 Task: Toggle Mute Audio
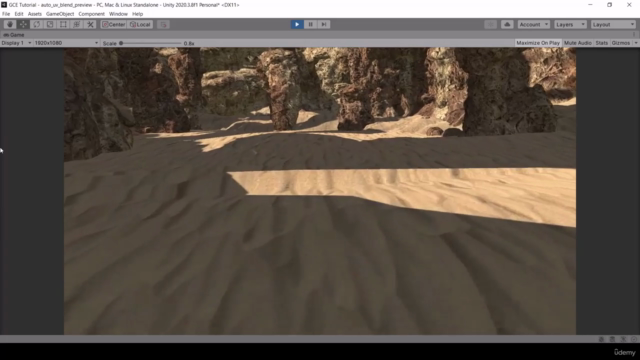[578, 43]
